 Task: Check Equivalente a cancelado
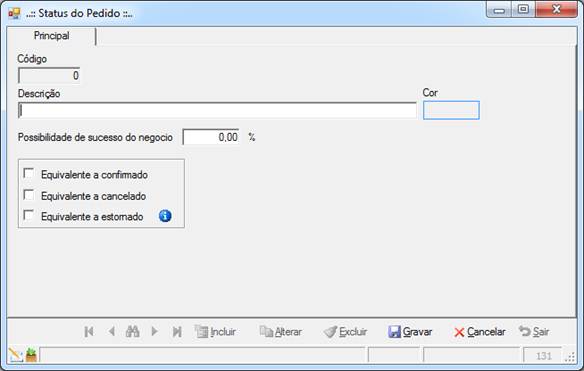coord(28,195)
